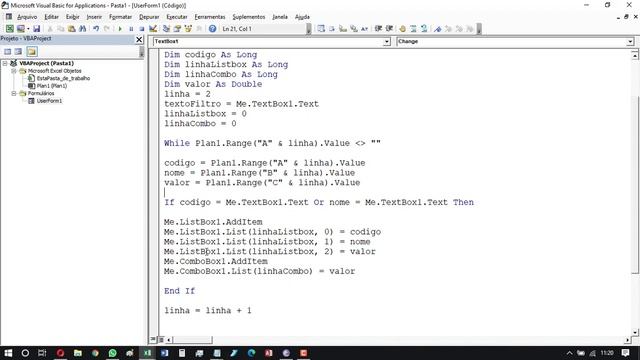Click the View Microsoft Excel icon
This screenshot has height=360, width=640.
(9, 29)
